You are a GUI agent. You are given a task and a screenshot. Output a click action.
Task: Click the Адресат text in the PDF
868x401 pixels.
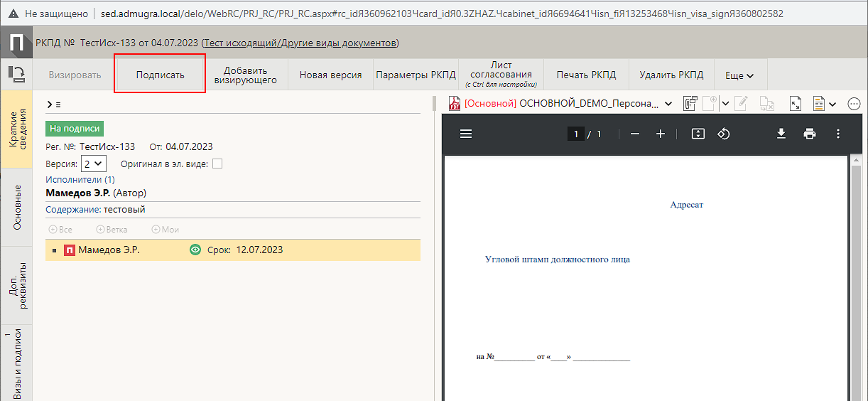[687, 205]
